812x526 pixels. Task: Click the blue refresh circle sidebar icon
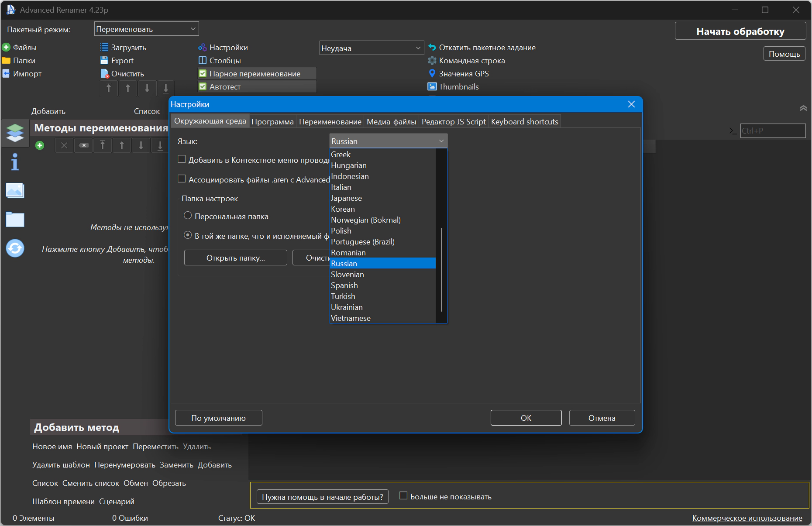[x=15, y=248]
